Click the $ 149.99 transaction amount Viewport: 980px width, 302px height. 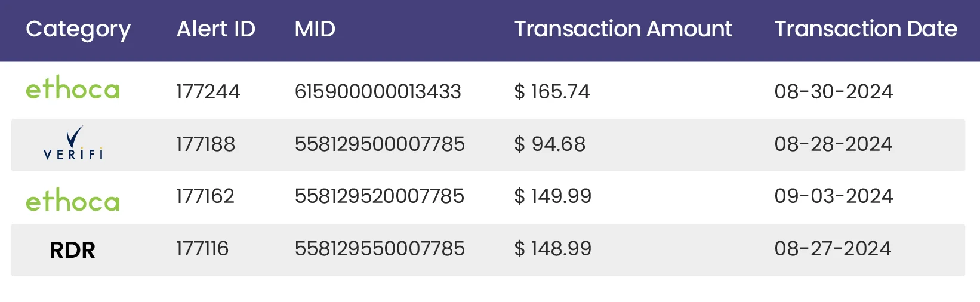pyautogui.click(x=553, y=196)
